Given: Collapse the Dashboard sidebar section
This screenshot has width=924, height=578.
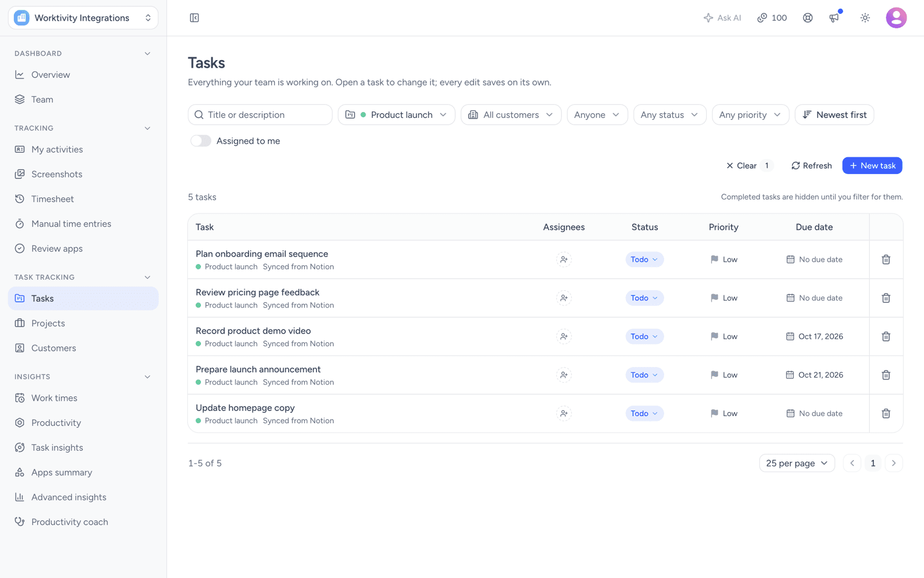Looking at the screenshot, I should tap(147, 54).
